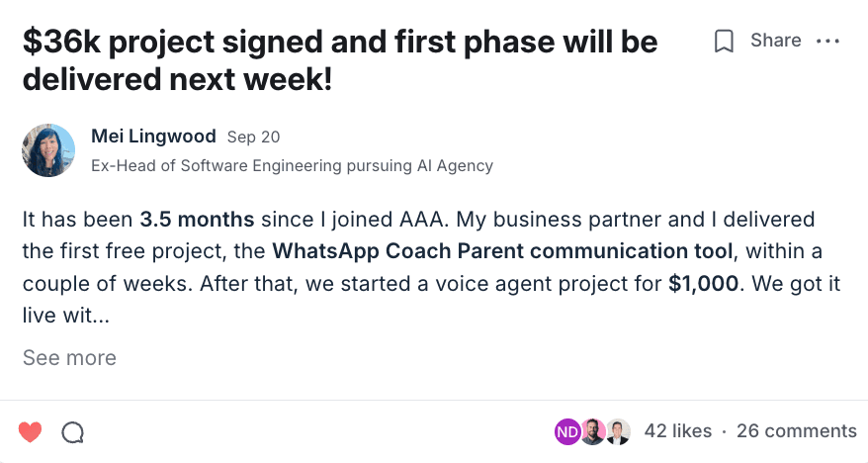Click the Ex-Head of Software Engineering bio
868x463 pixels.
pos(292,165)
